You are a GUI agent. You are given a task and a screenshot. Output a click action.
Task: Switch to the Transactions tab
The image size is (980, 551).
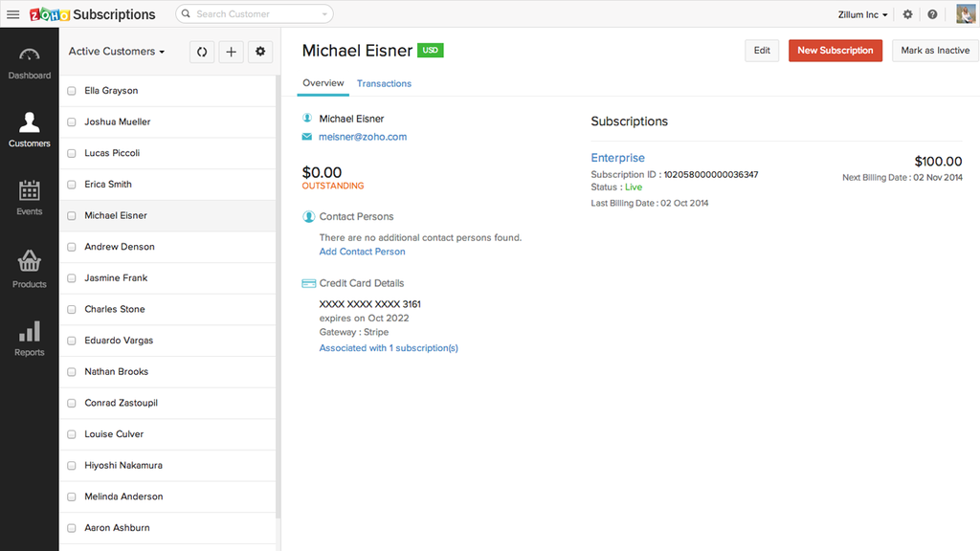384,83
